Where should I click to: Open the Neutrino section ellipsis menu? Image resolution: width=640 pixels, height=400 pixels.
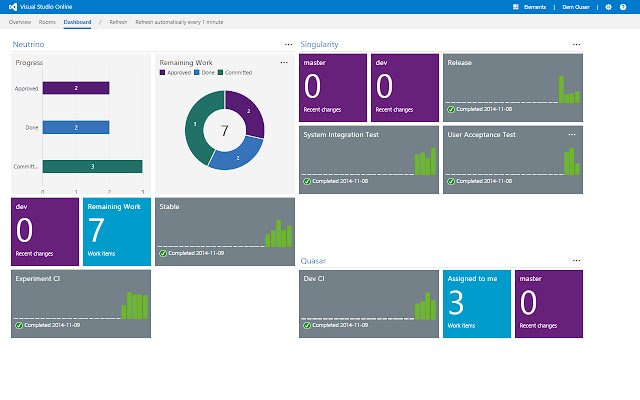coord(288,44)
